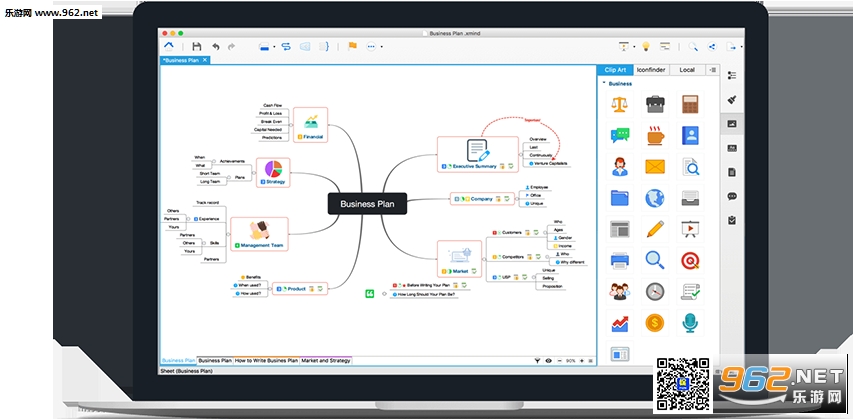
Task: Select the clock clip art
Action: pos(654,292)
